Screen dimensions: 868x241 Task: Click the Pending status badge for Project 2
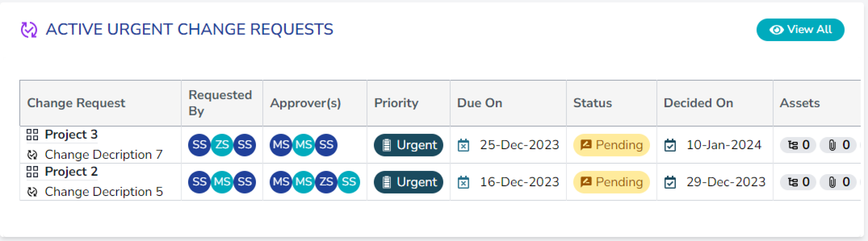click(x=611, y=182)
